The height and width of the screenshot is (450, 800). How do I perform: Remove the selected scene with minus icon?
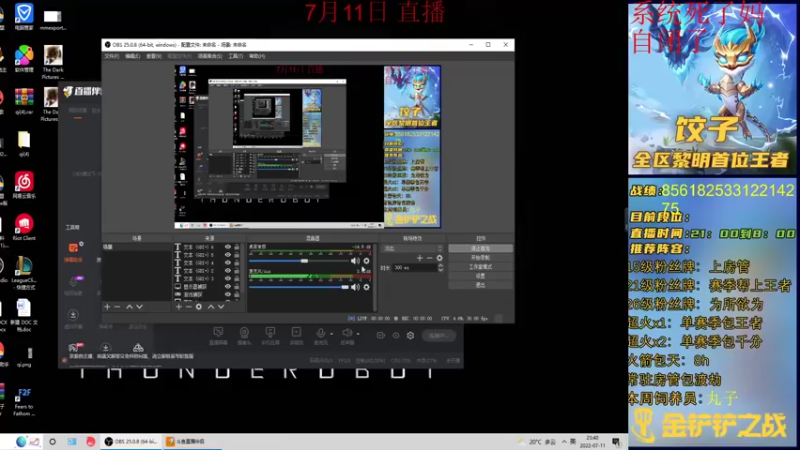click(117, 307)
